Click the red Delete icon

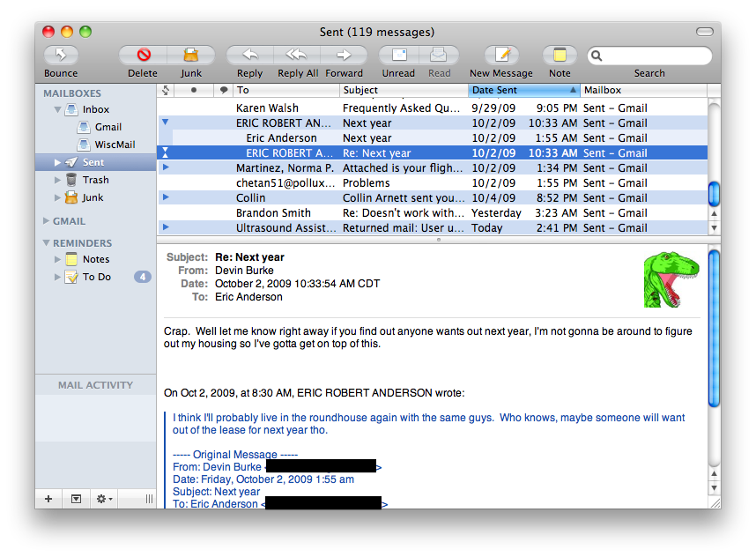pyautogui.click(x=144, y=55)
